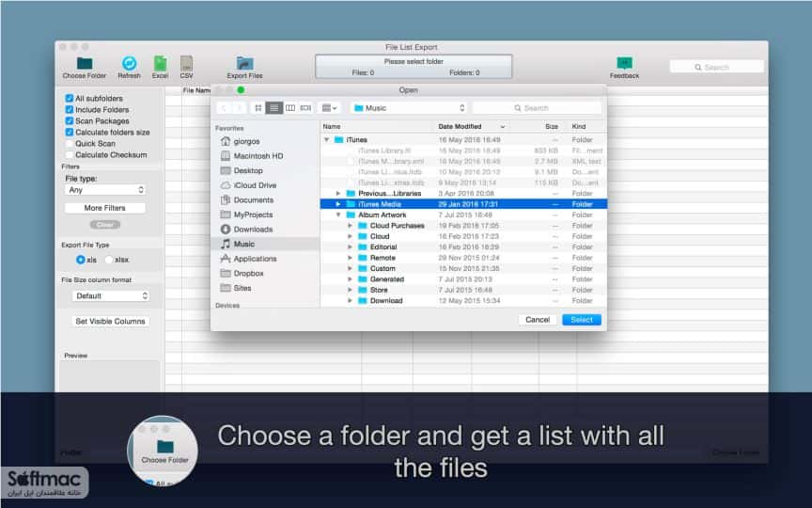Uncheck Scan Packages checkbox
Image resolution: width=812 pixels, height=508 pixels.
click(x=69, y=120)
